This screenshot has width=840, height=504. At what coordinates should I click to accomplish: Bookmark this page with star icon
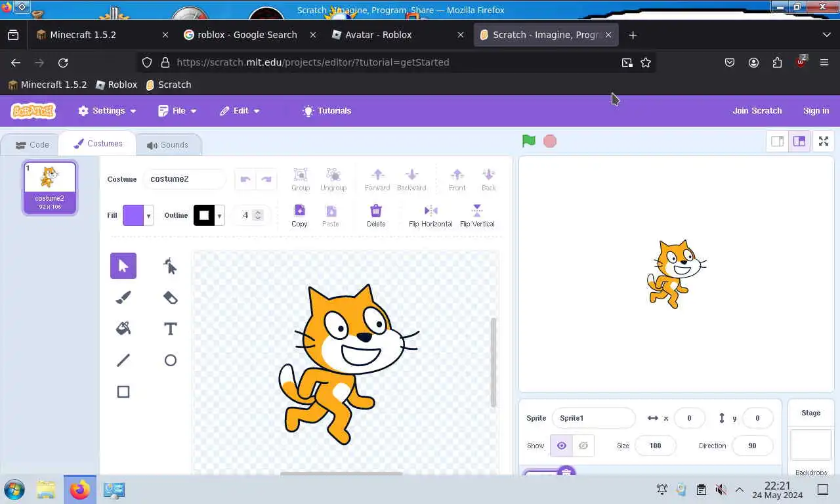coord(646,62)
